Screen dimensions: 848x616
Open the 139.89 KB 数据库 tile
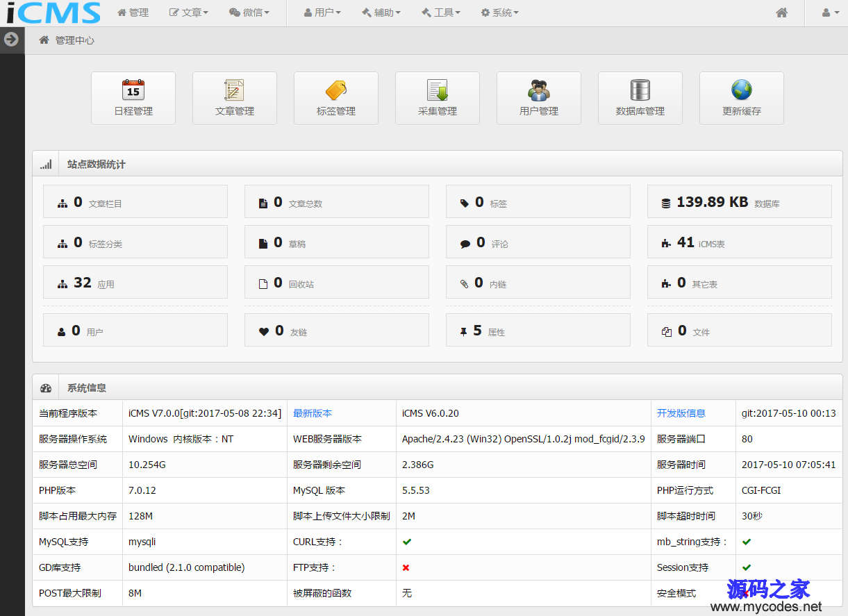pyautogui.click(x=740, y=201)
